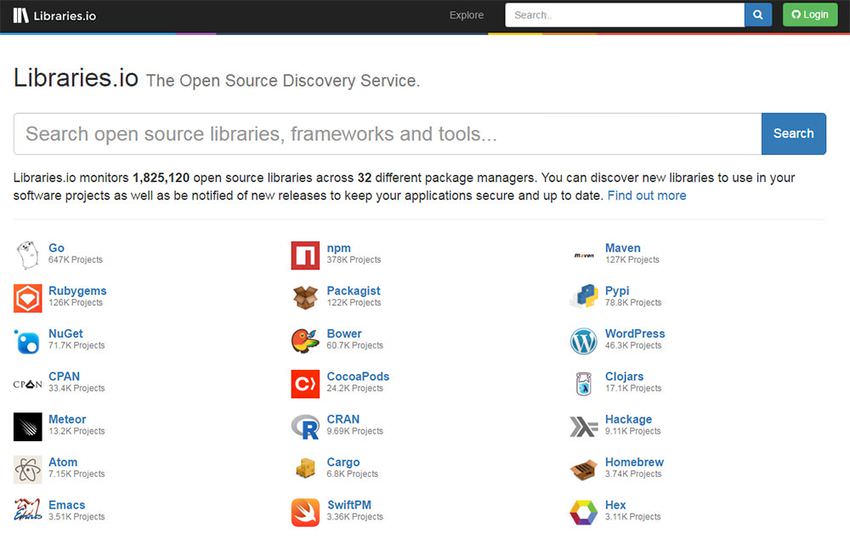
Task: Follow the Find out more link
Action: click(646, 196)
